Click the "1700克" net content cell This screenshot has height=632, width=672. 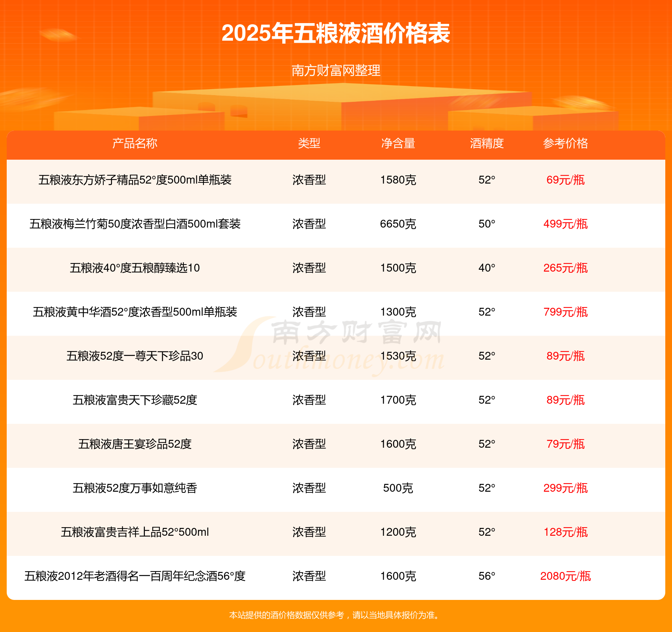[398, 400]
